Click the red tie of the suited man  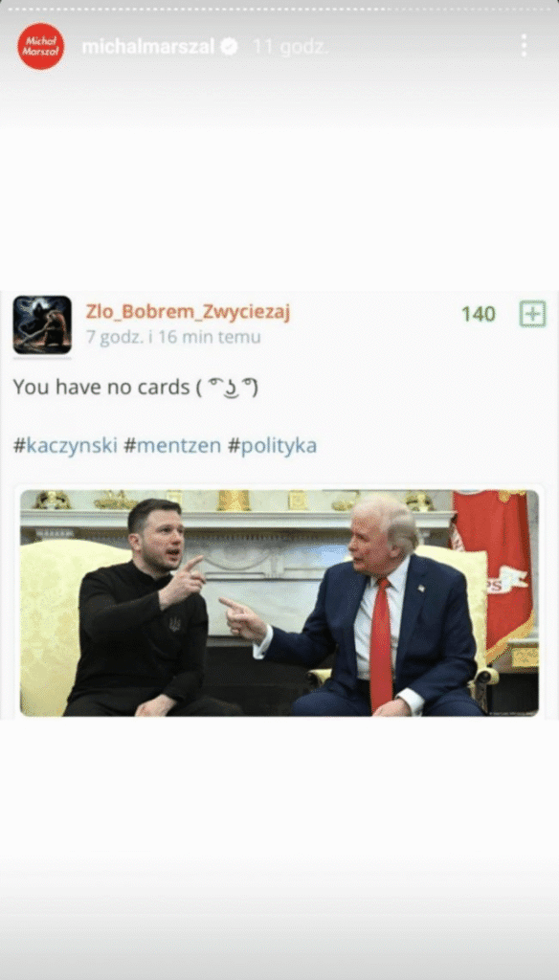tap(380, 644)
